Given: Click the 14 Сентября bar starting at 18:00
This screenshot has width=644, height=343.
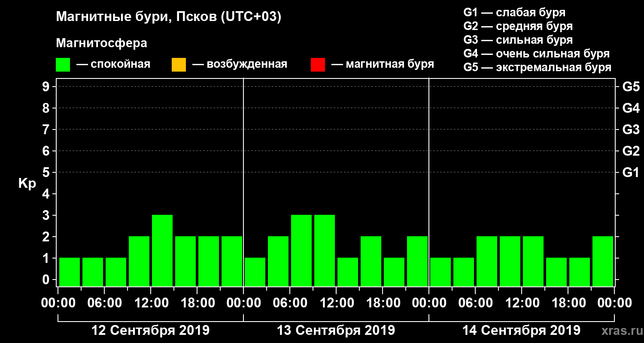Looking at the screenshot, I should 580,272.
